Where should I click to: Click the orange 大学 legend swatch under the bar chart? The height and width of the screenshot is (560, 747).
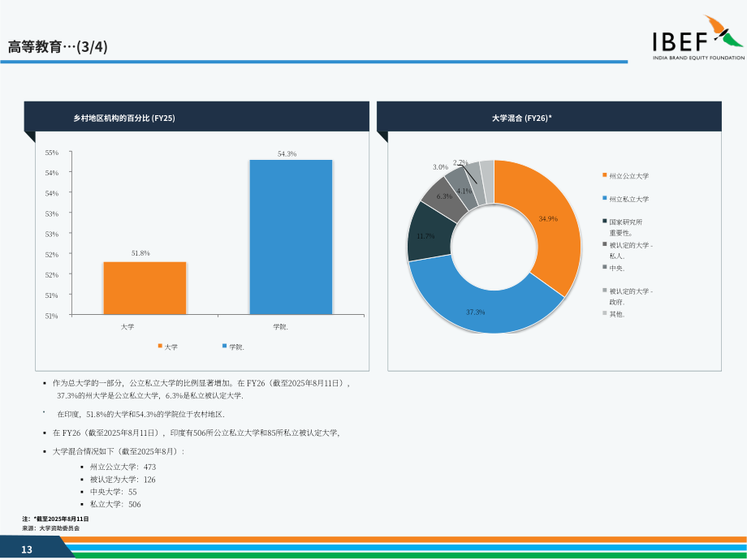(x=160, y=347)
